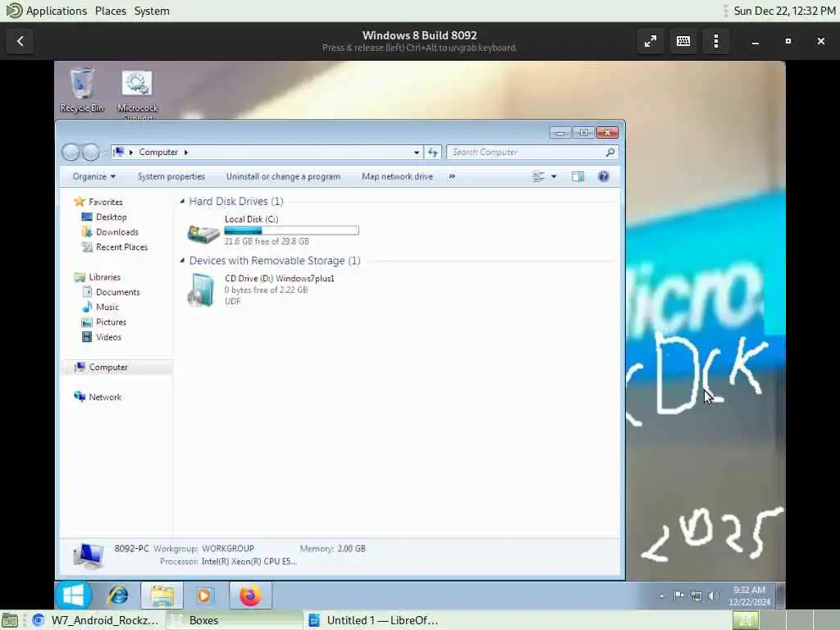Click Map network drive
This screenshot has width=840, height=630.
[397, 176]
